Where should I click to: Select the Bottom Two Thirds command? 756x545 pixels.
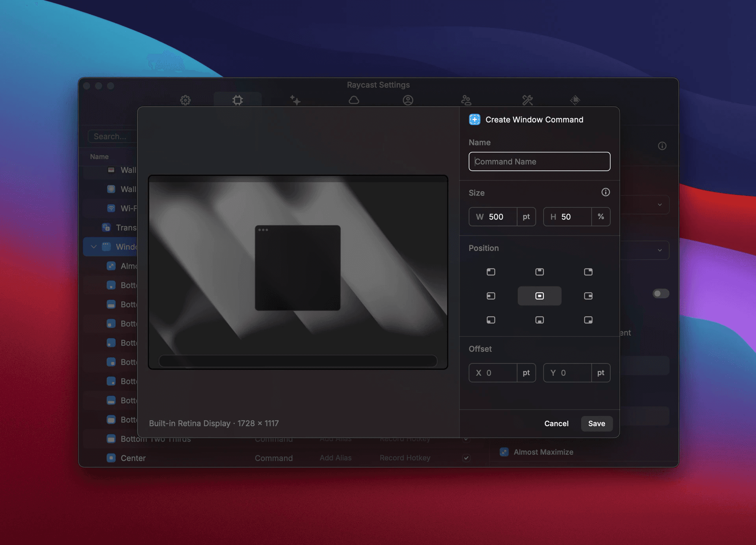pos(156,439)
